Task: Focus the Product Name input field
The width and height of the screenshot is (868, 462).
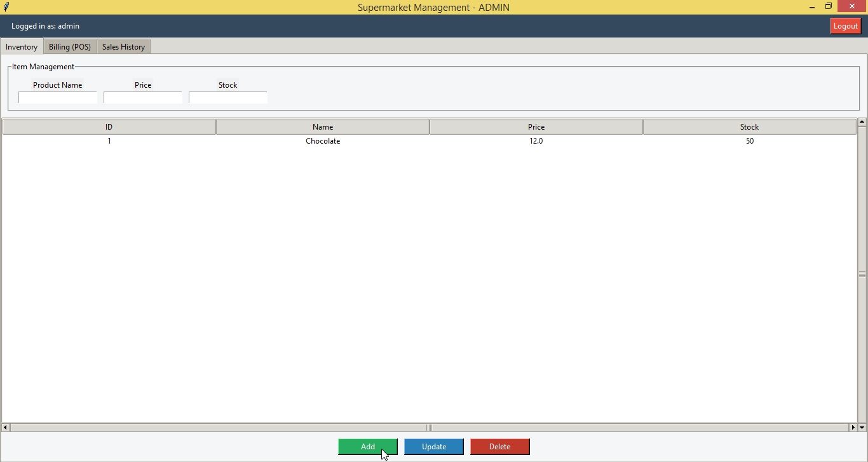Action: coord(58,98)
